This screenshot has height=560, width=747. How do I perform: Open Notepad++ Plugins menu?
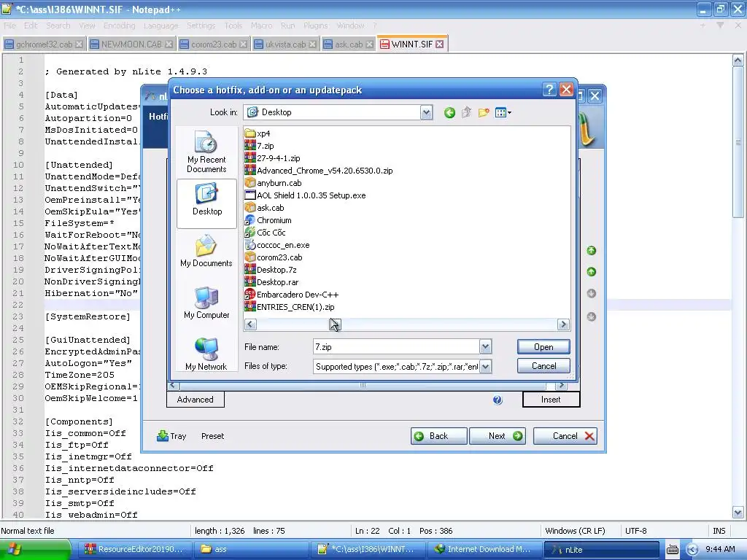coord(315,26)
